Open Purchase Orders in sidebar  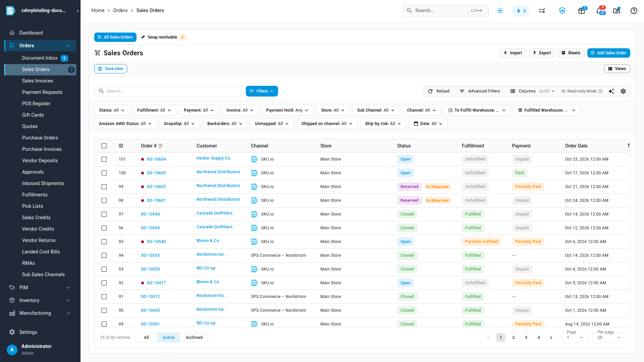tap(40, 138)
